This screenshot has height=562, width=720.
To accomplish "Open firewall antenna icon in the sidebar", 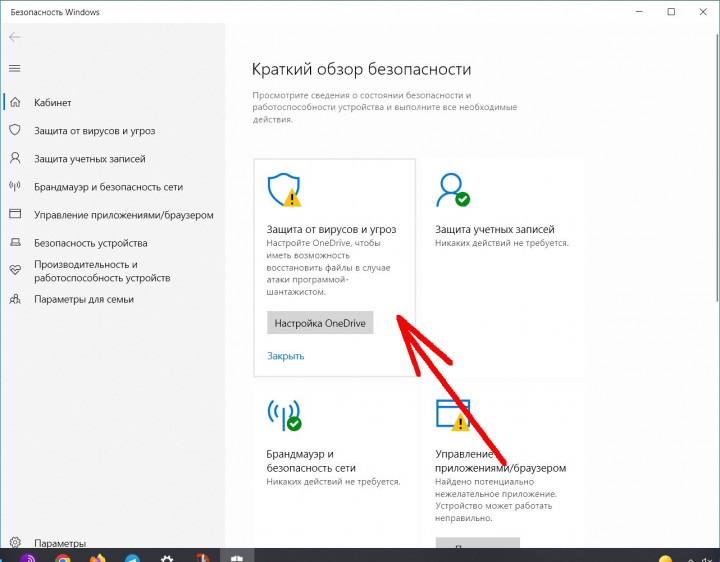I will 15,187.
